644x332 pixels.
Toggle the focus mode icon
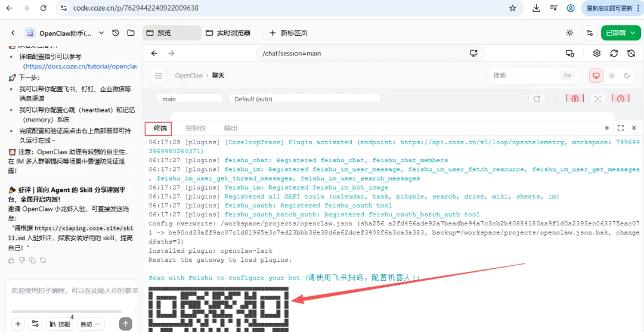point(597,99)
